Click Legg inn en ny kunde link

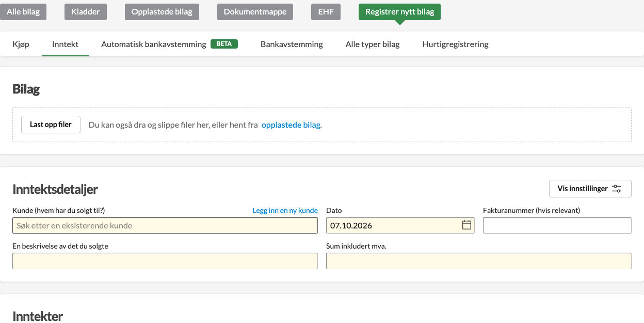pyautogui.click(x=285, y=210)
